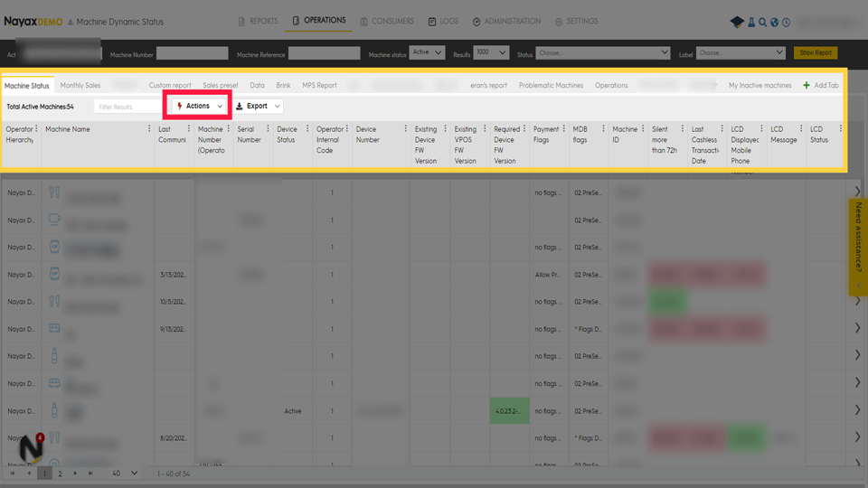Open column menu for Device Number
Image resolution: width=868 pixels, height=488 pixels.
[405, 128]
